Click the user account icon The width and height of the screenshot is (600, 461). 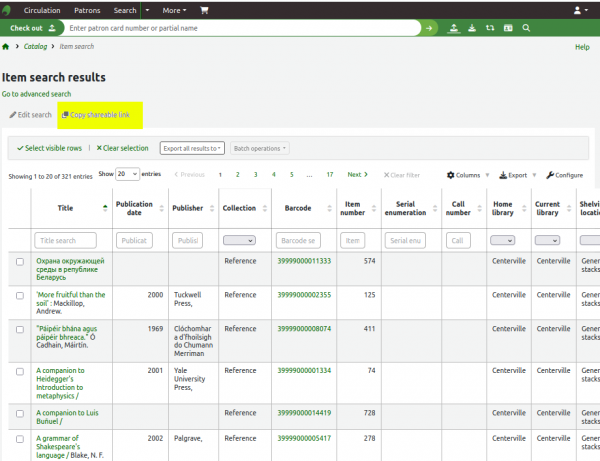tap(578, 10)
